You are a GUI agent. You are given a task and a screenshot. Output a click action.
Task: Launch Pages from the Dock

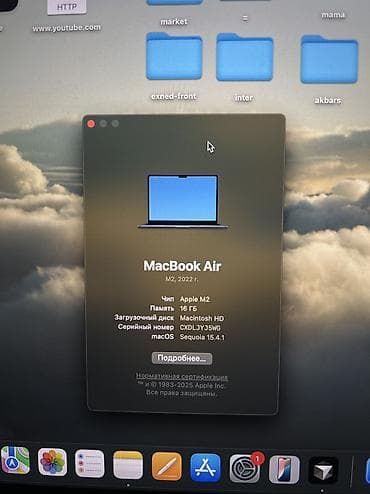167,467
